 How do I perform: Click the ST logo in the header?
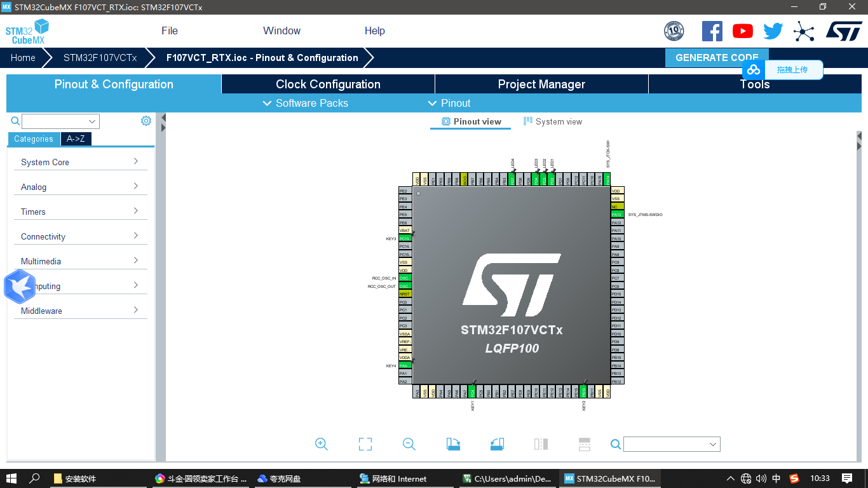844,30
